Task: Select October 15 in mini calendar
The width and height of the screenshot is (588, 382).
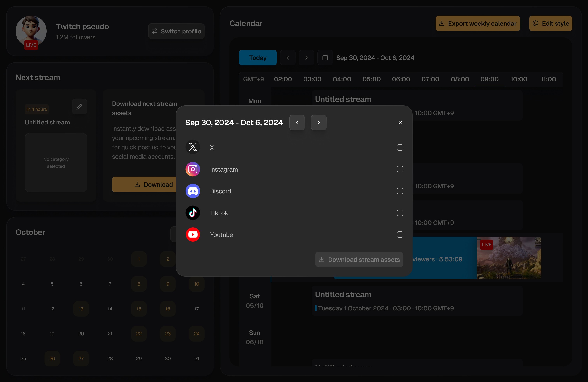Action: point(139,309)
